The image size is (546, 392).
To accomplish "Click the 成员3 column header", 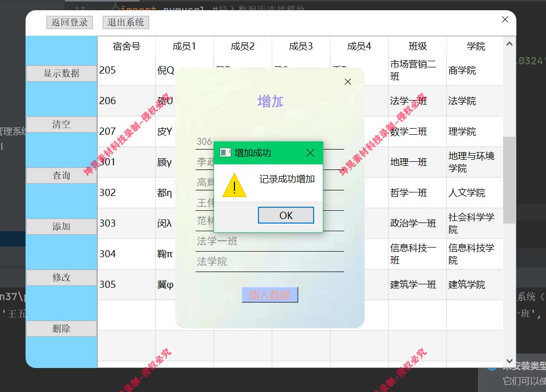I will pos(301,46).
